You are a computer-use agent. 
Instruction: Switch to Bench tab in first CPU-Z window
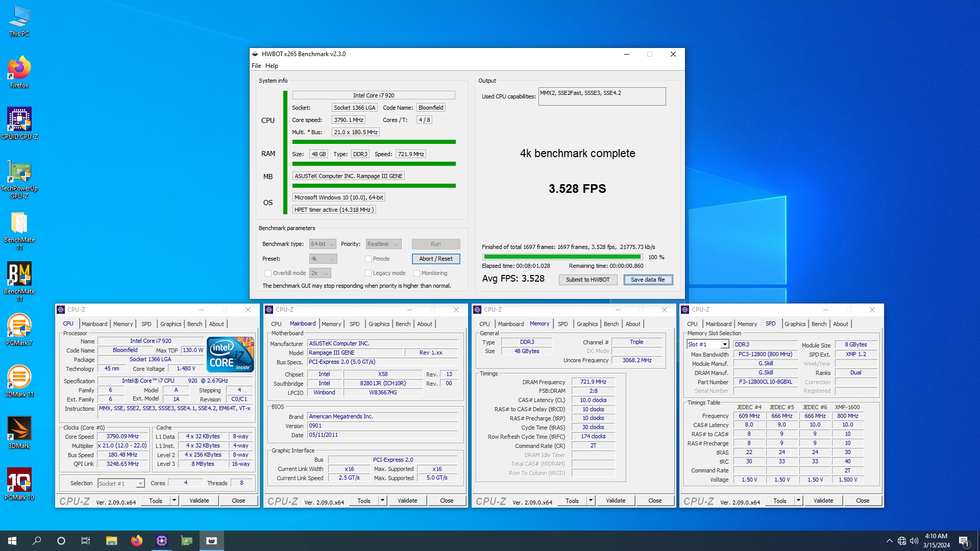point(194,324)
